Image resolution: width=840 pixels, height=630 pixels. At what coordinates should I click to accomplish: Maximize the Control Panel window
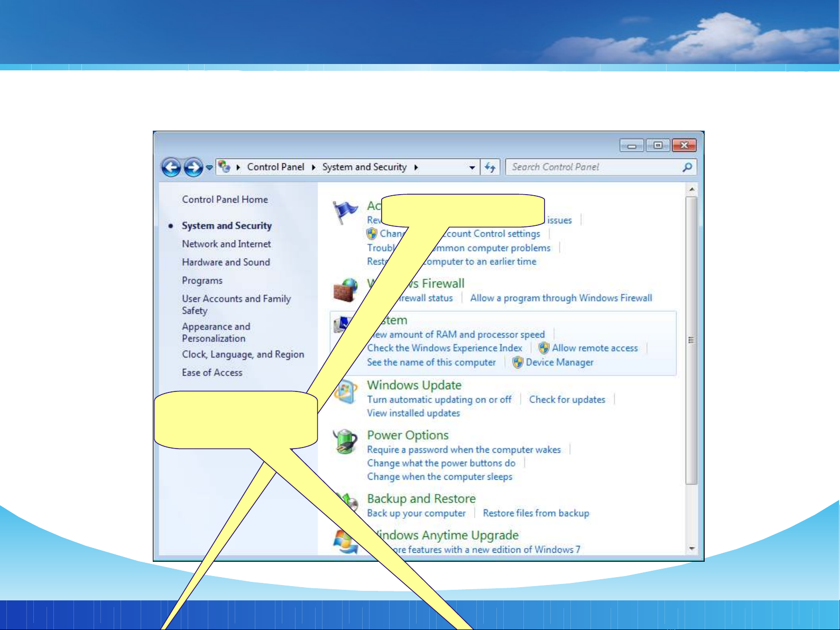658,145
